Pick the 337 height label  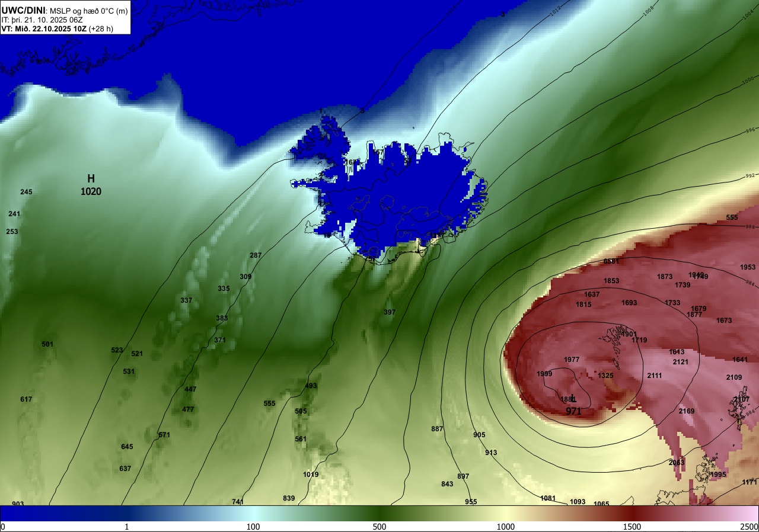pyautogui.click(x=186, y=300)
